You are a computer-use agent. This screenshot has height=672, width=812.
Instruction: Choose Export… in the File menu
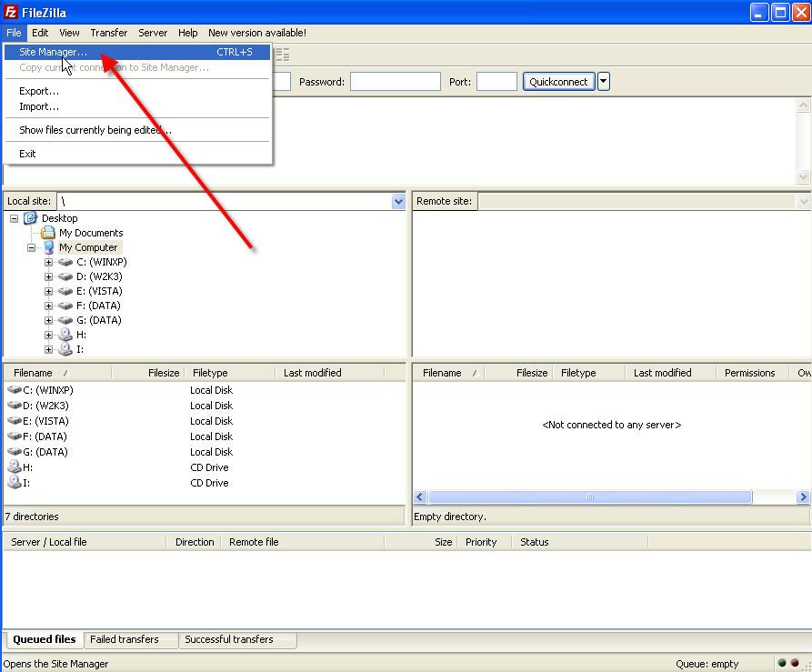click(136, 91)
